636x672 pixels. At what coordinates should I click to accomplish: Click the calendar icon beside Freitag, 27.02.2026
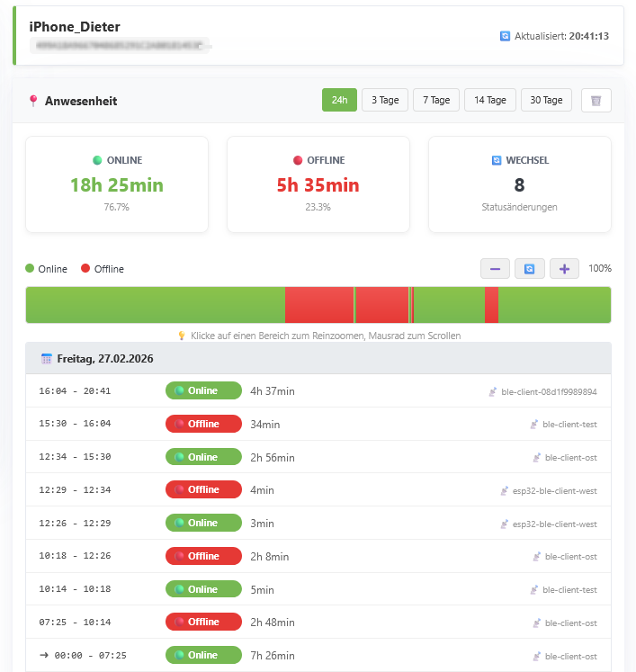[x=46, y=359]
